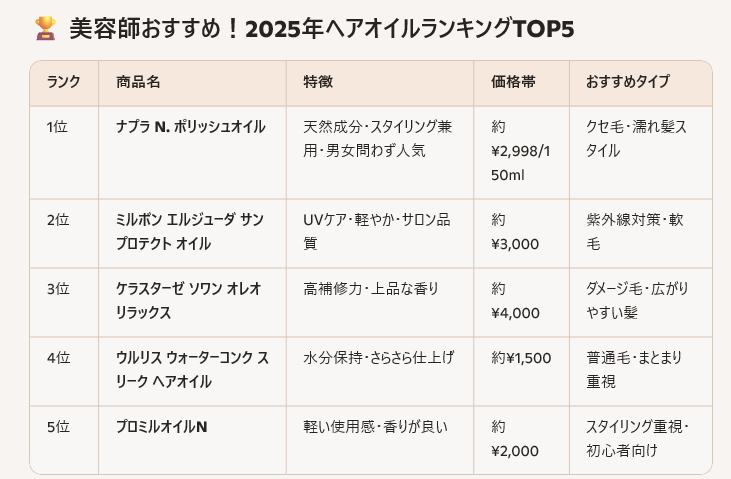Click the プロミルオイルN product name

162,426
